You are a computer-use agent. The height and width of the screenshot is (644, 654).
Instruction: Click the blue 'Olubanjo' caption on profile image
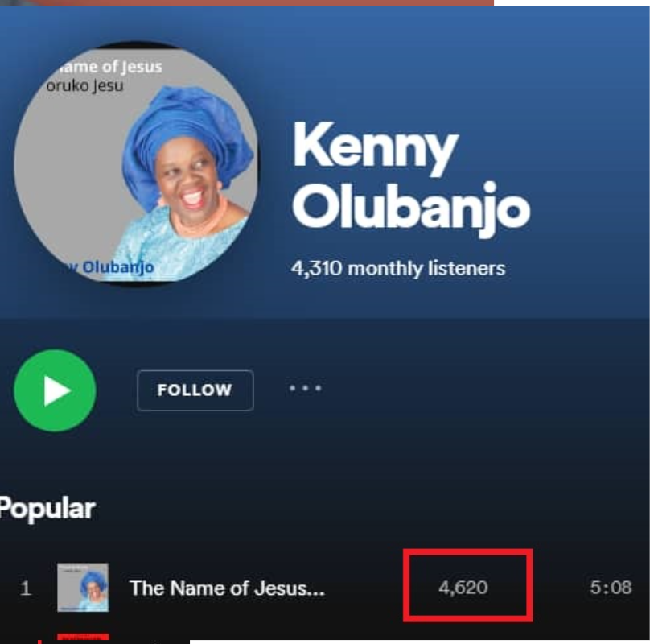[118, 267]
